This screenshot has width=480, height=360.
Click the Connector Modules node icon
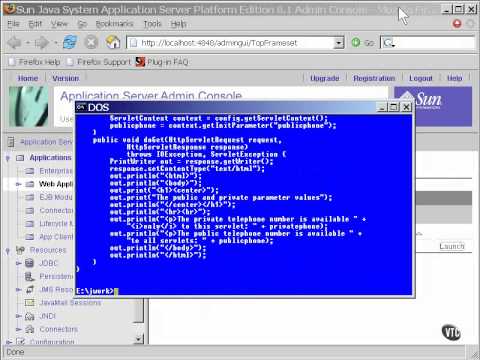tap(30, 211)
